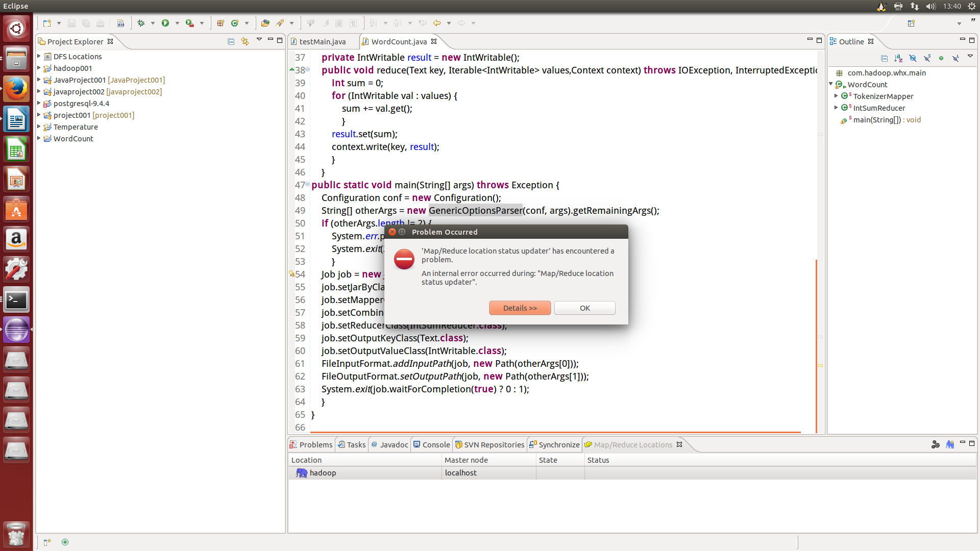
Task: Open System Settings from the launcher
Action: click(16, 270)
